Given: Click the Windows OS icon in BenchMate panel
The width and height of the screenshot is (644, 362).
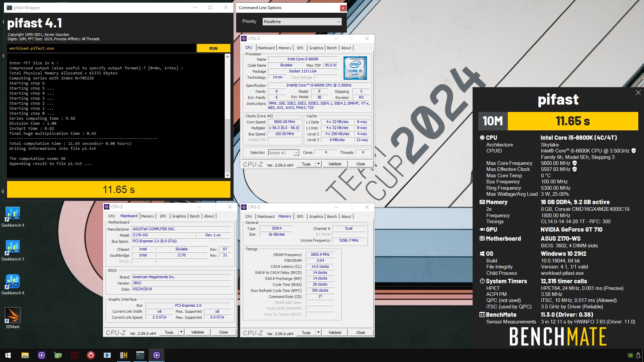Looking at the screenshot, I should coord(482,254).
